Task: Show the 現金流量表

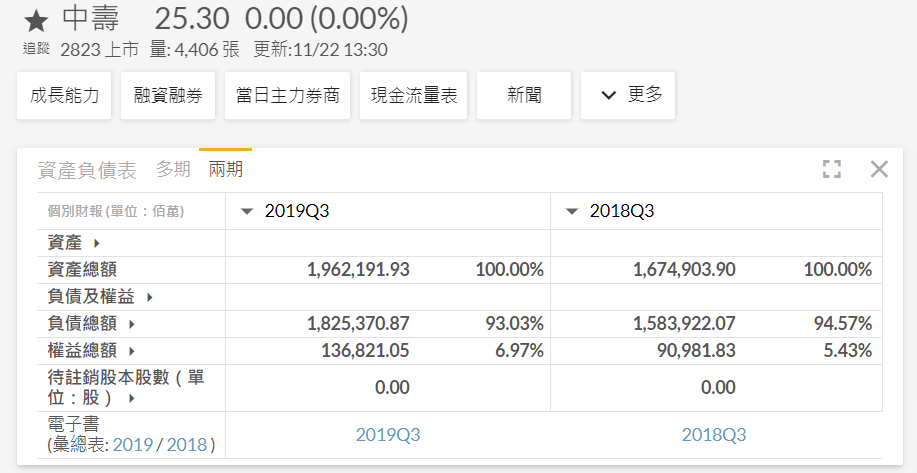Action: pyautogui.click(x=414, y=95)
